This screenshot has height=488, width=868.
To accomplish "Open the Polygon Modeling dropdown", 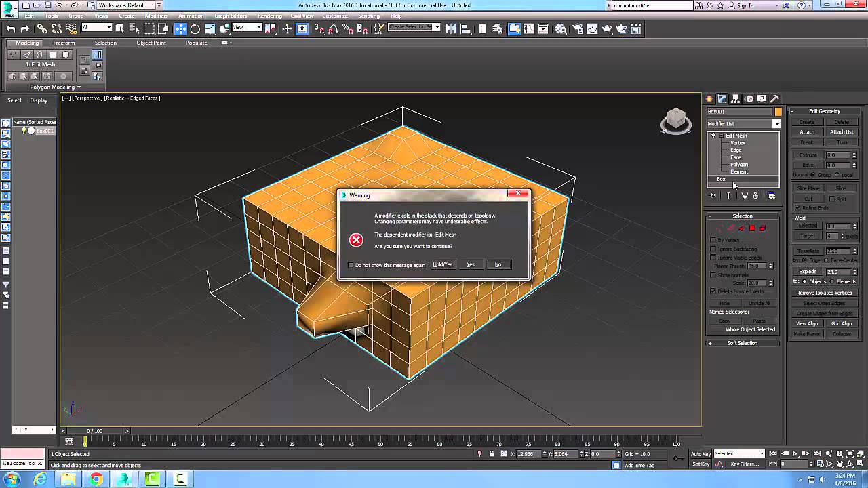I will click(x=55, y=87).
